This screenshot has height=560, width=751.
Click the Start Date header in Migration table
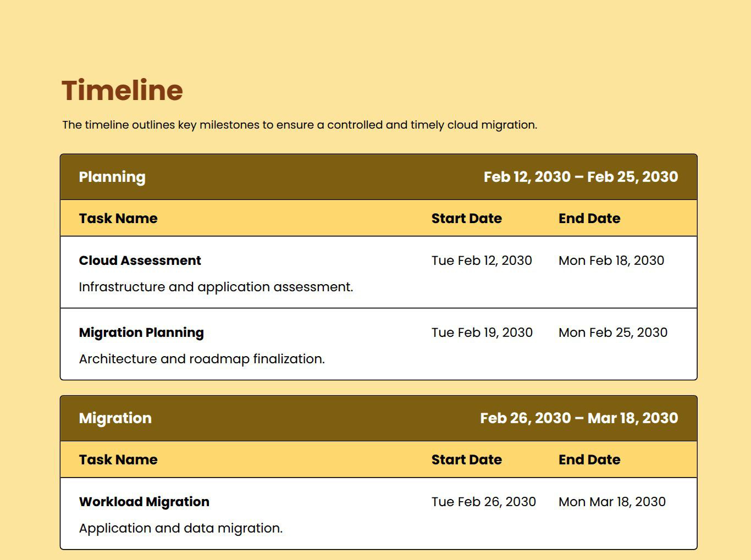(x=466, y=459)
